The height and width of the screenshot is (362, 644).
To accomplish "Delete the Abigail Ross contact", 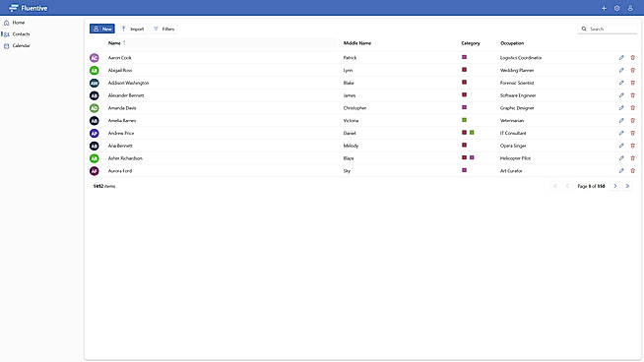I will [x=632, y=70].
